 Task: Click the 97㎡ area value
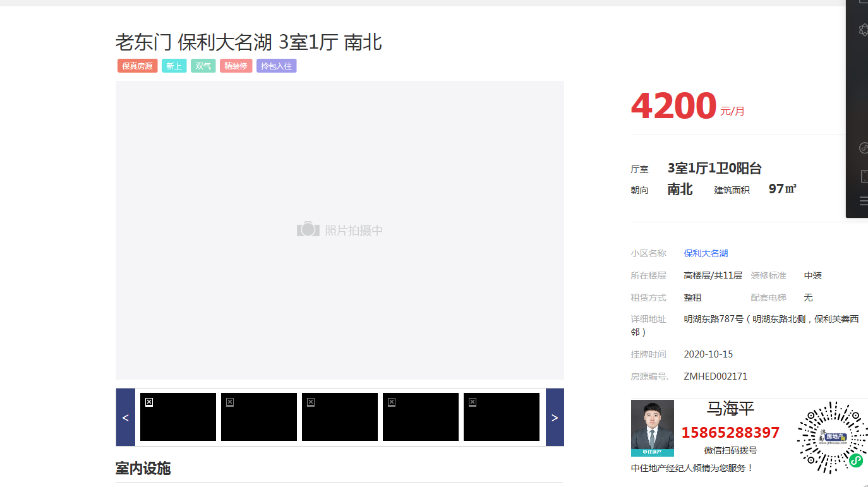782,188
